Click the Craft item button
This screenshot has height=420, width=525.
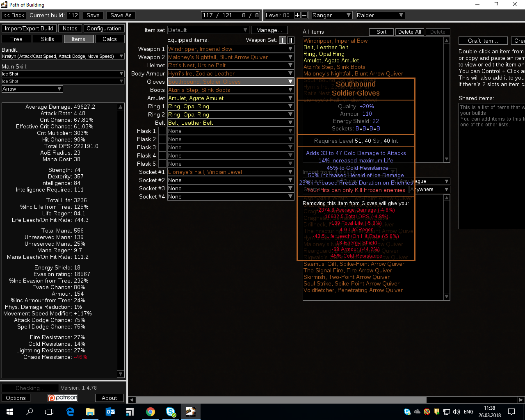(483, 41)
